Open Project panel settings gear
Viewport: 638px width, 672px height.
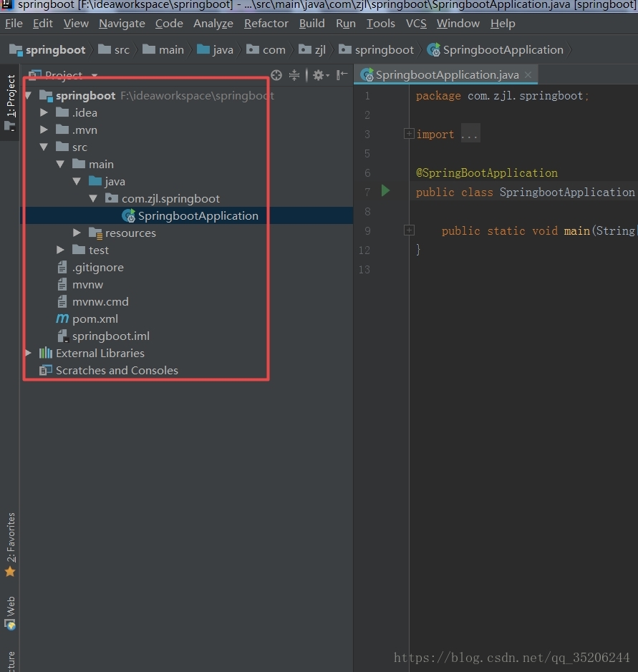click(320, 75)
